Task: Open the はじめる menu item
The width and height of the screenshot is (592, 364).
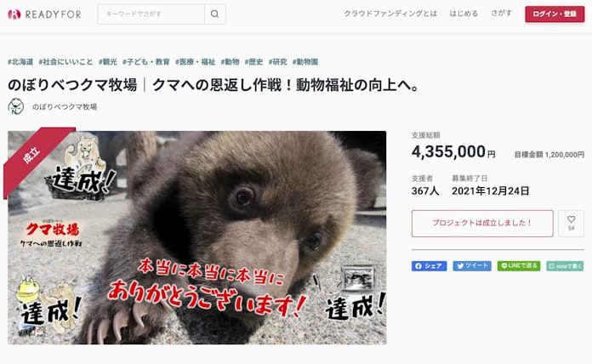Action: pos(464,14)
